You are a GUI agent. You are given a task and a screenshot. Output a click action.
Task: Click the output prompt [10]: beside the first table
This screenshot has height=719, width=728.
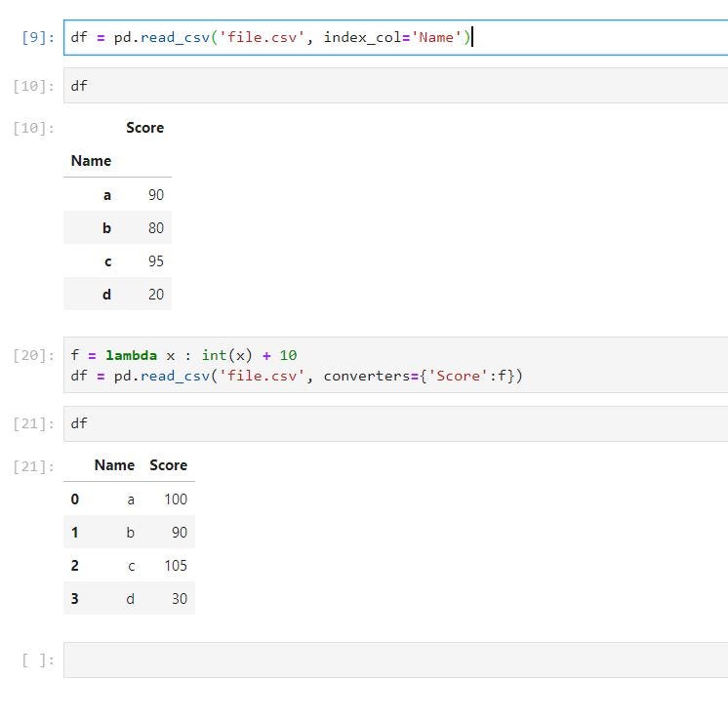(34, 128)
